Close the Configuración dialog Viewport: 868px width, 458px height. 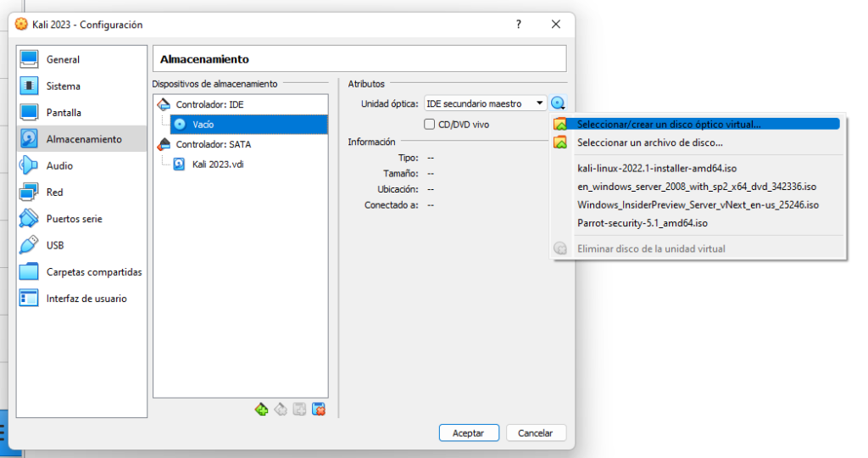556,25
